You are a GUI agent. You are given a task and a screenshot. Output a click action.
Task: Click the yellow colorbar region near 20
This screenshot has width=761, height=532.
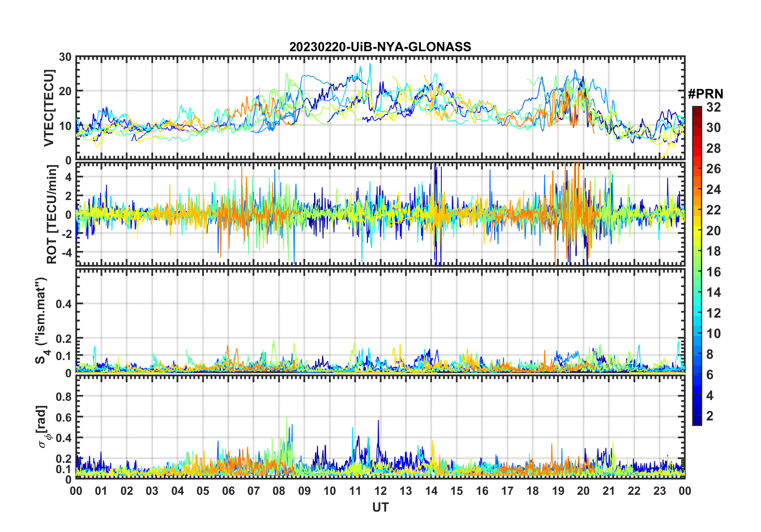coord(697,231)
